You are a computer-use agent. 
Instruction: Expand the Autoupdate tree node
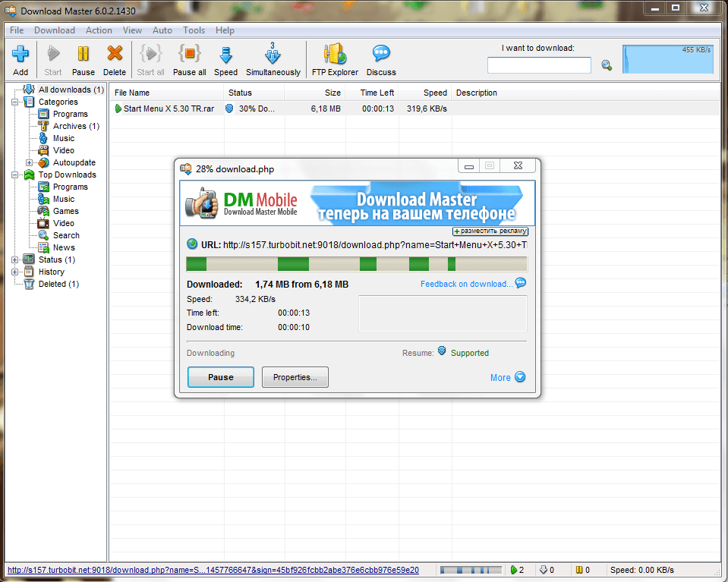pyautogui.click(x=30, y=162)
